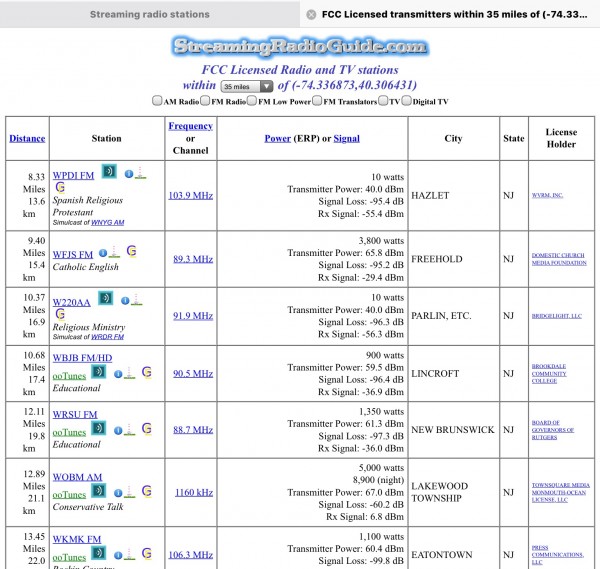The height and width of the screenshot is (569, 600).
Task: Check the TV filter checkbox
Action: coord(383,101)
